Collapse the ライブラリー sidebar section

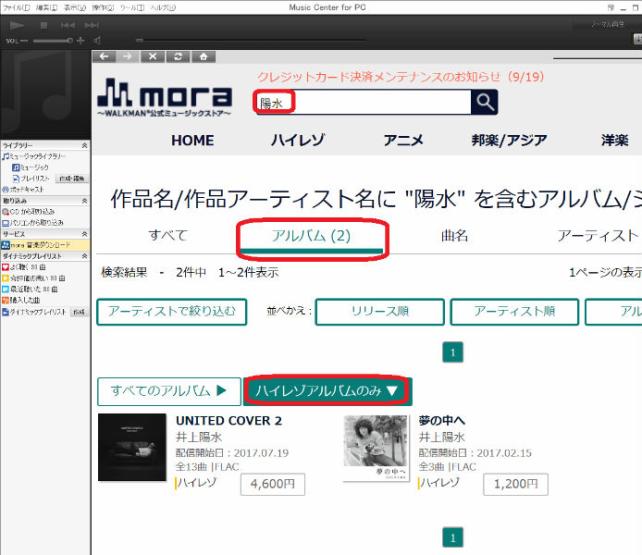tap(84, 145)
